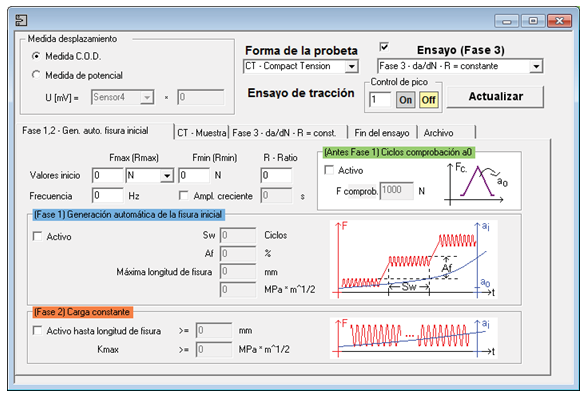This screenshot has height=396, width=586.
Task: Click the Kmax MPa * m^1/2 field
Action: coord(214,349)
